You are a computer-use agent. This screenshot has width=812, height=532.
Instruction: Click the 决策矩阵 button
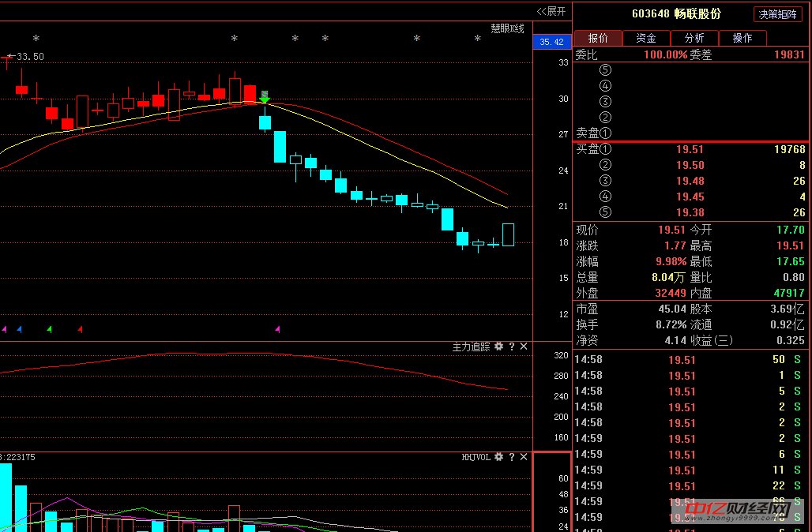coord(778,14)
